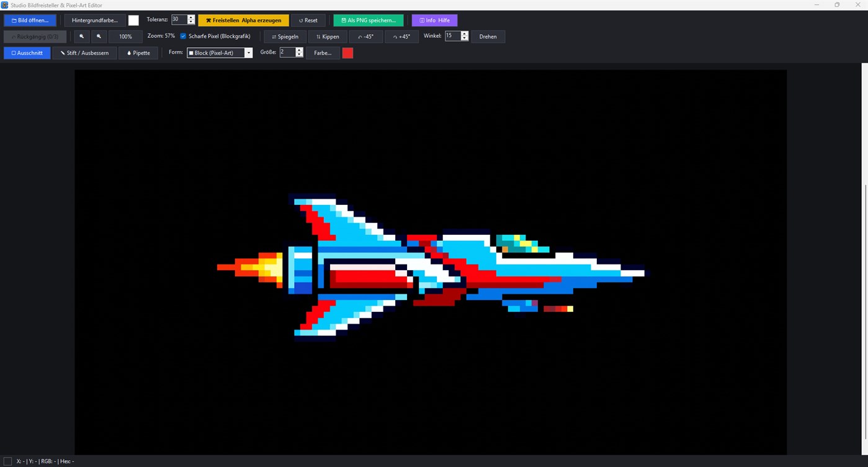Decrease Winkel with the down arrow
The width and height of the screenshot is (868, 467).
465,39
